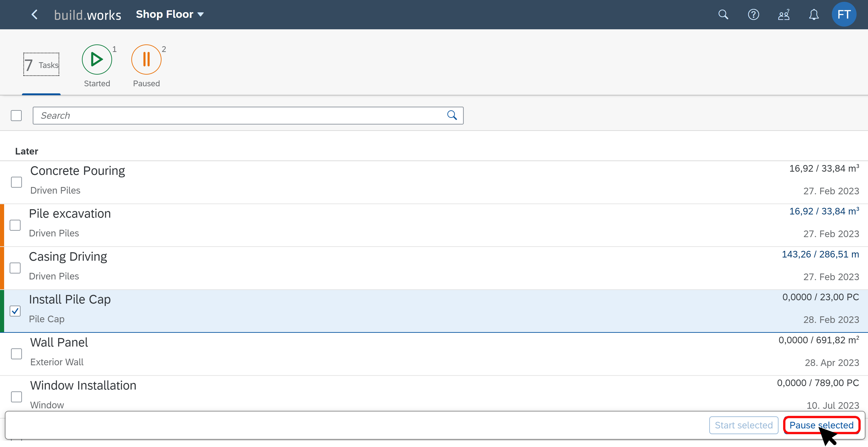868x447 pixels.
Task: Open the help question mark icon
Action: point(753,14)
